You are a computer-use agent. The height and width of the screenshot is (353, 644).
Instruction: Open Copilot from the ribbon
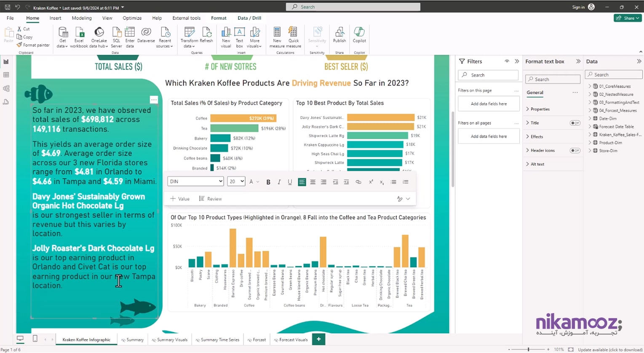coord(359,35)
